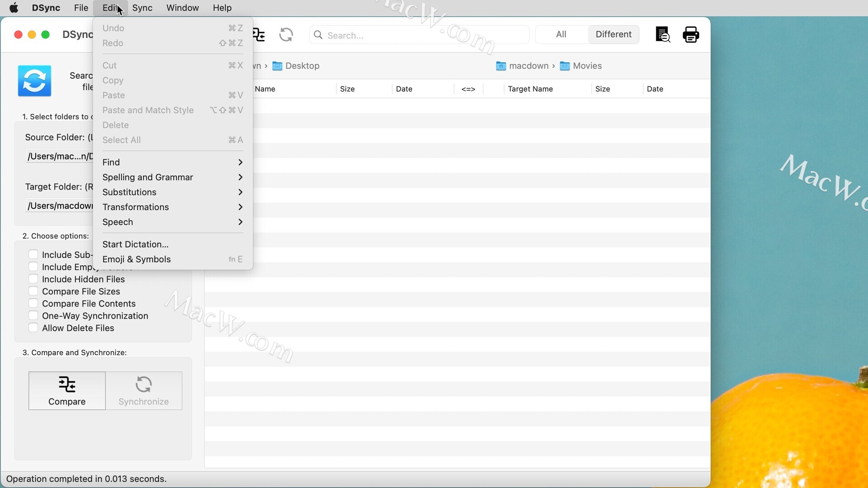Expand the Find submenu

click(x=173, y=162)
